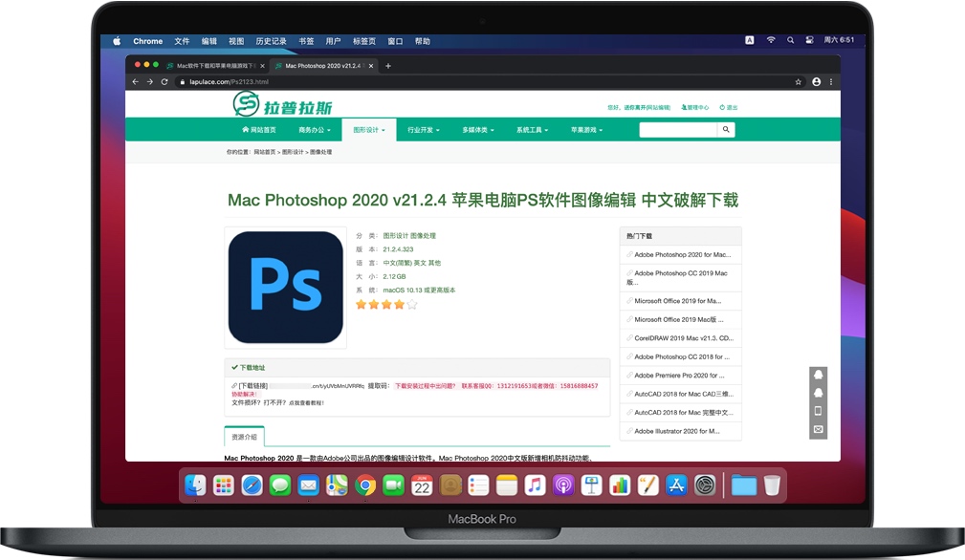Open the 书签 menu in the menu bar

pyautogui.click(x=306, y=40)
